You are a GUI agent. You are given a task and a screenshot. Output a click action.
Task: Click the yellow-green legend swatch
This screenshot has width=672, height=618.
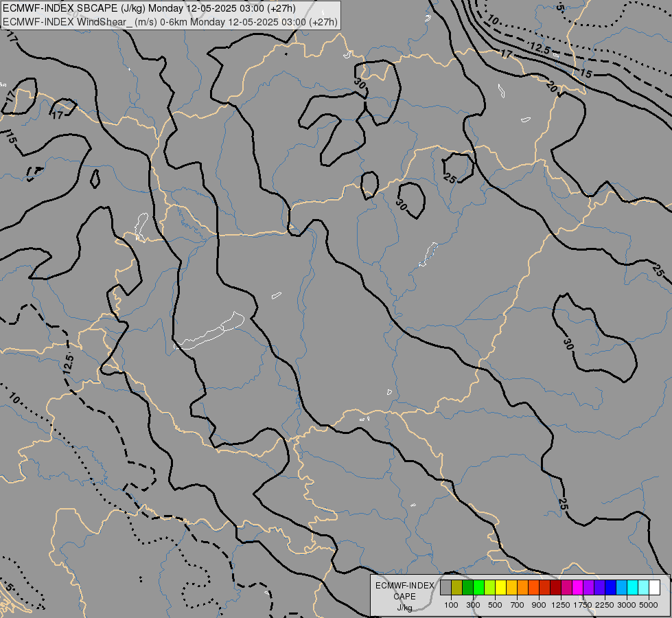(x=489, y=588)
